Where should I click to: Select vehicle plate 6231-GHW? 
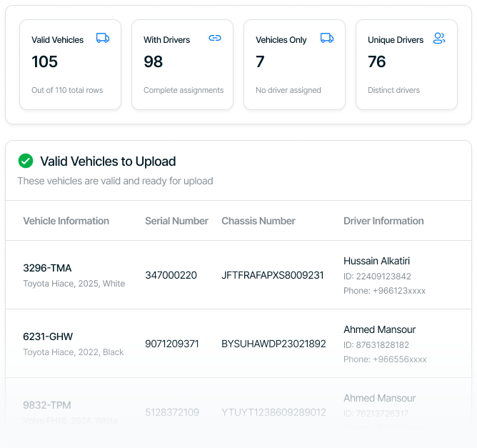pos(48,337)
